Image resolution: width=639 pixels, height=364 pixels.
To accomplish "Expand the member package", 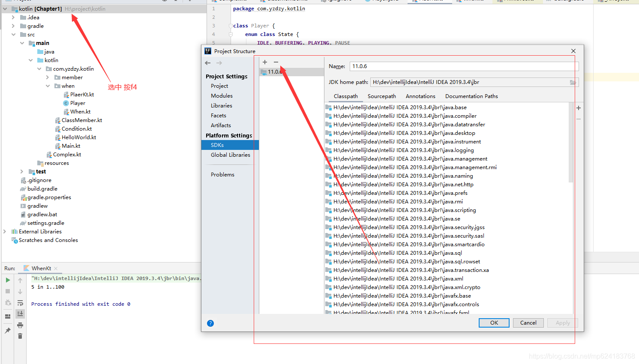I will (48, 77).
